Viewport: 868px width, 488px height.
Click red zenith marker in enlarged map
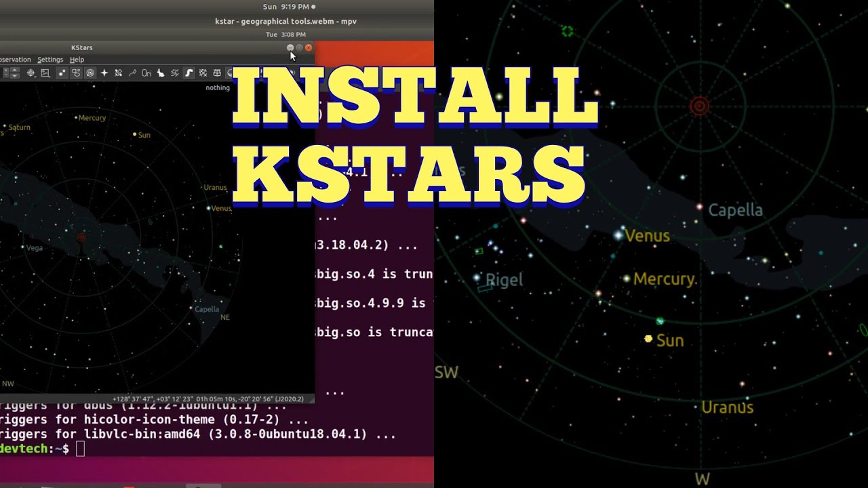(x=699, y=106)
